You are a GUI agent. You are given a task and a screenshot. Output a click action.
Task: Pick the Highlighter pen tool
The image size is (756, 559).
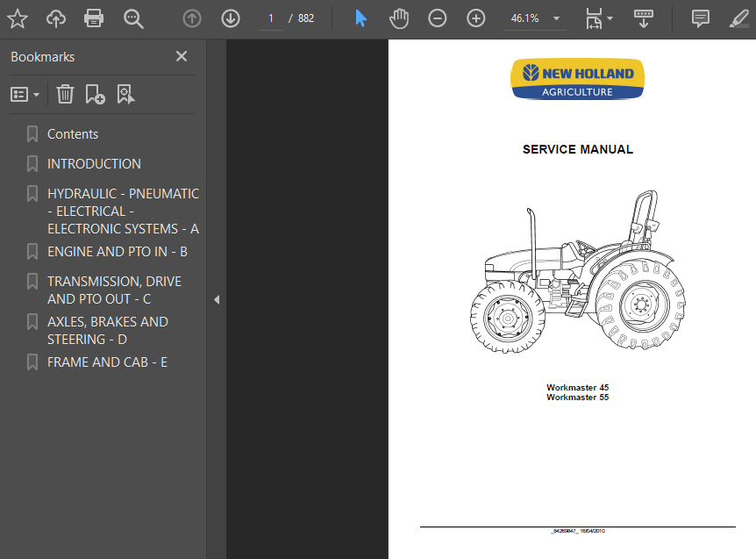738,18
